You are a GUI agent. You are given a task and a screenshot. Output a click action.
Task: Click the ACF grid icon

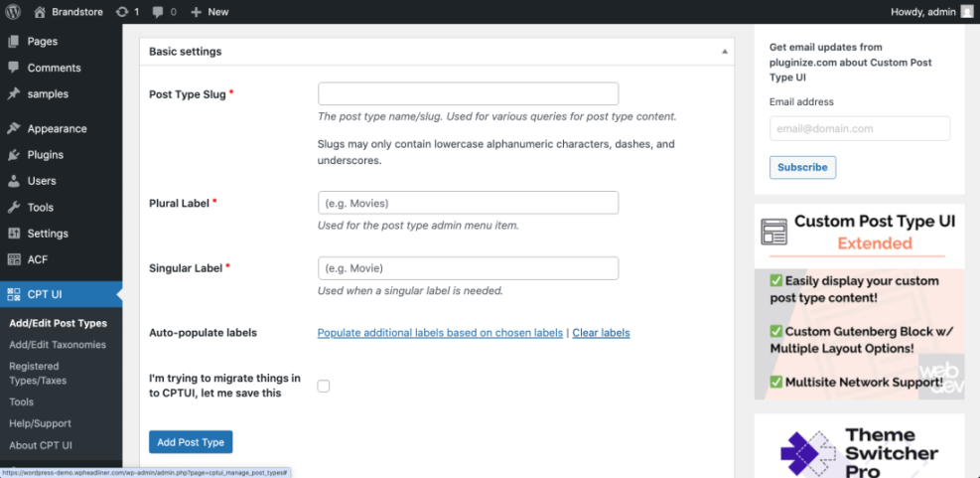click(13, 259)
